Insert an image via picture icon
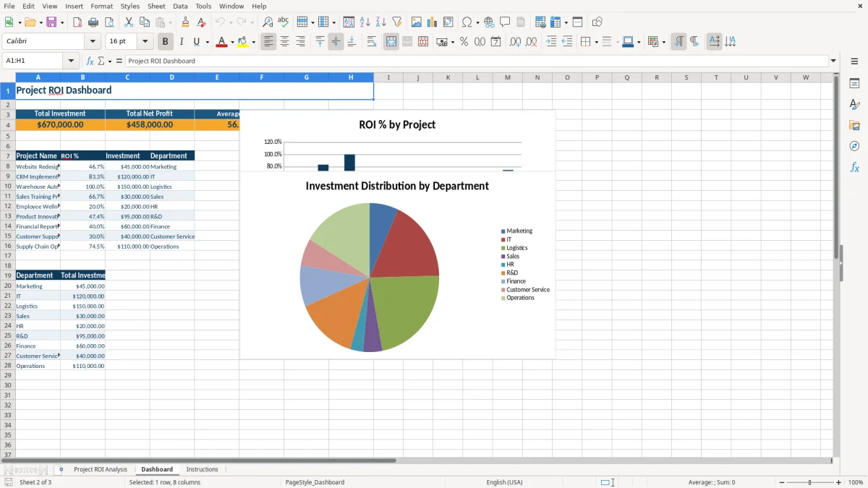 (416, 22)
